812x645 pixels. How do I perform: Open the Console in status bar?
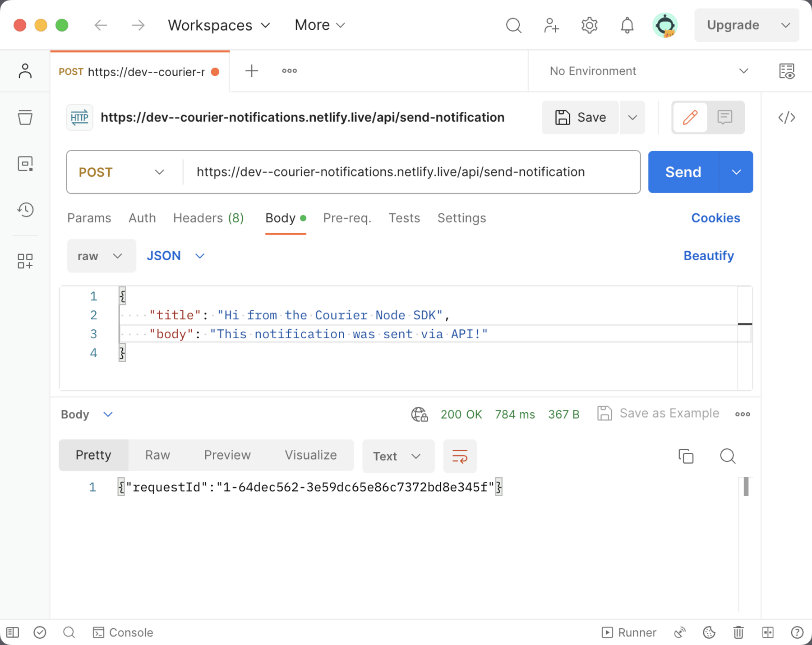[123, 632]
